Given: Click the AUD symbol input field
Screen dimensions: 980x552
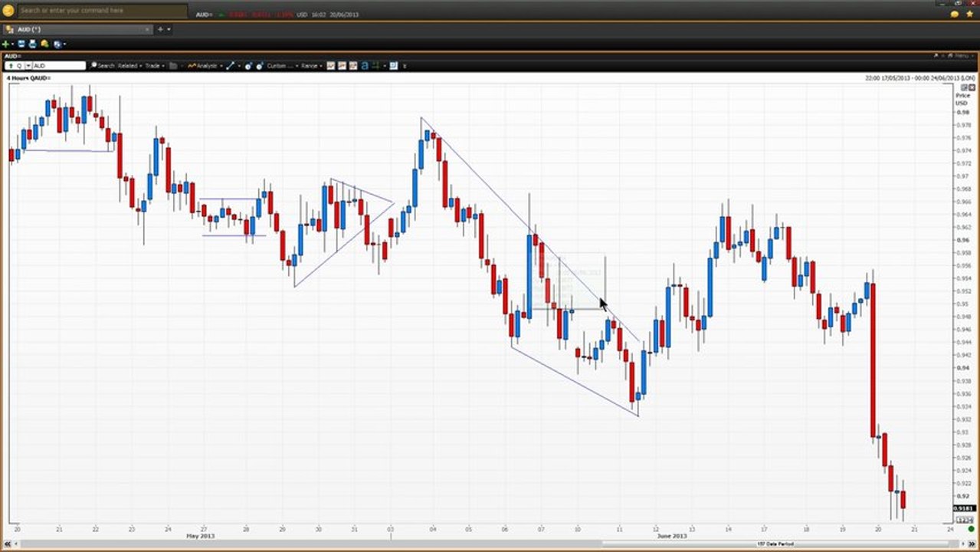Looking at the screenshot, I should [x=59, y=66].
